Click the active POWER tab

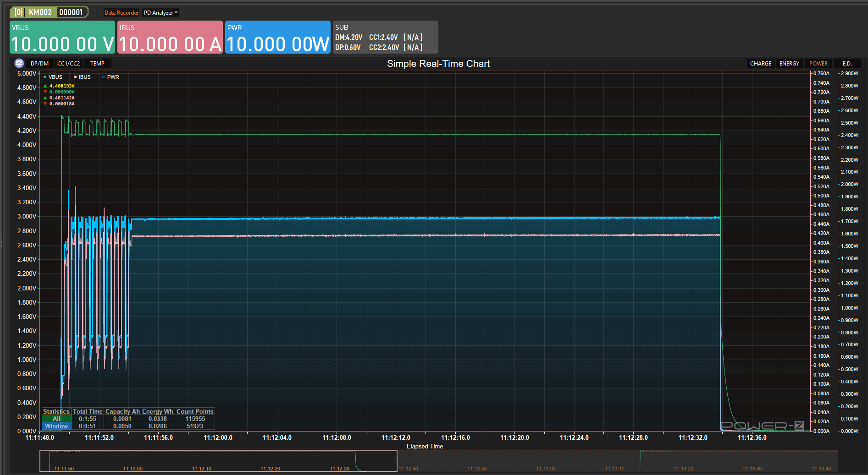(818, 63)
